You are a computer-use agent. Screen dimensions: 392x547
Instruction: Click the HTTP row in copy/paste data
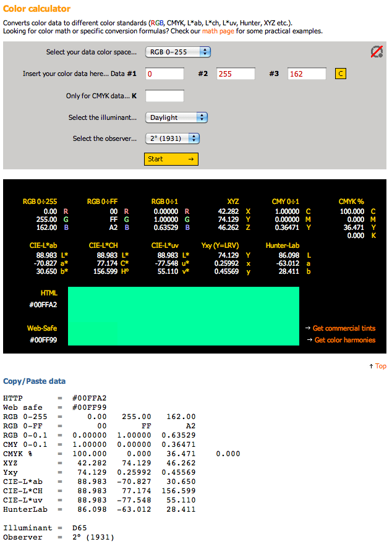click(55, 398)
